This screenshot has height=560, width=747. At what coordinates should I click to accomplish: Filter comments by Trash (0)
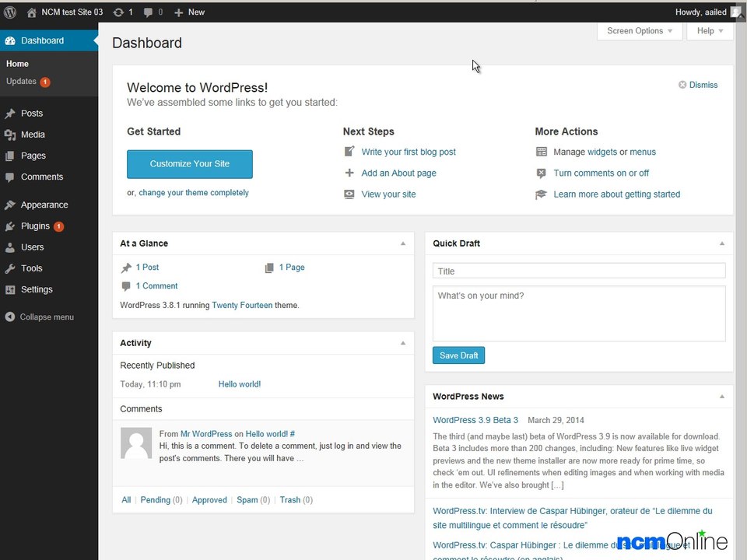coord(296,500)
